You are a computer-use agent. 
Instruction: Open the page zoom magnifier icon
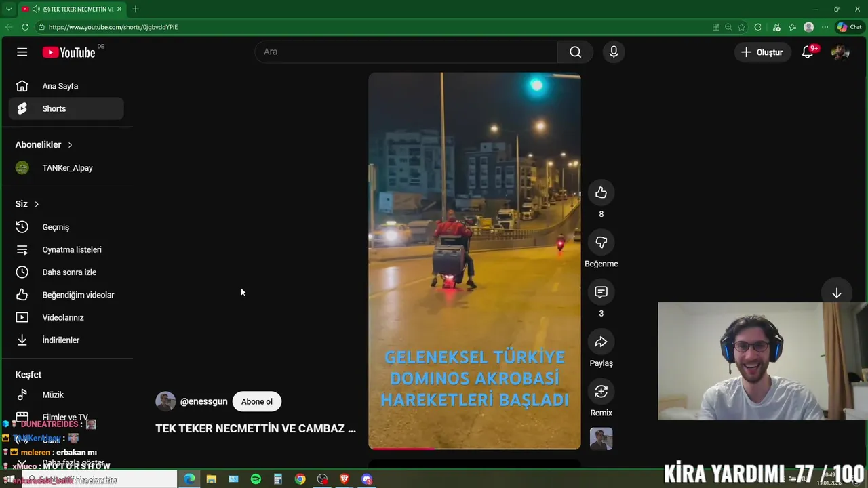point(728,27)
